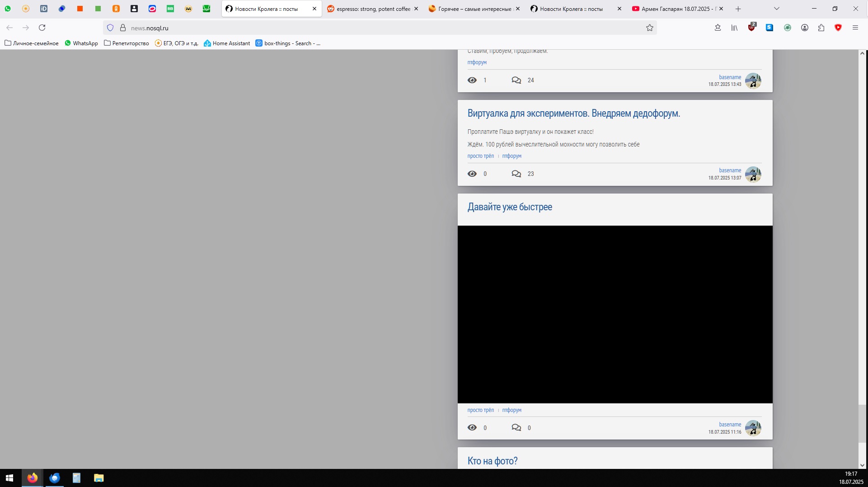The width and height of the screenshot is (868, 487).
Task: Expand the list all tabs dropdown
Action: tap(776, 9)
